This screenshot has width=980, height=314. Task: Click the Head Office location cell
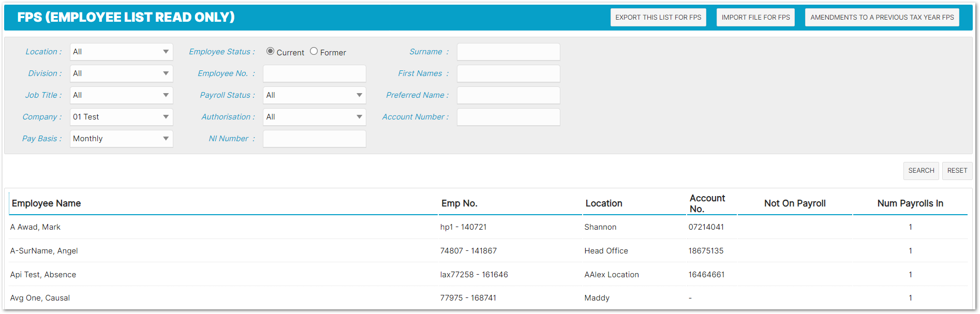[606, 251]
